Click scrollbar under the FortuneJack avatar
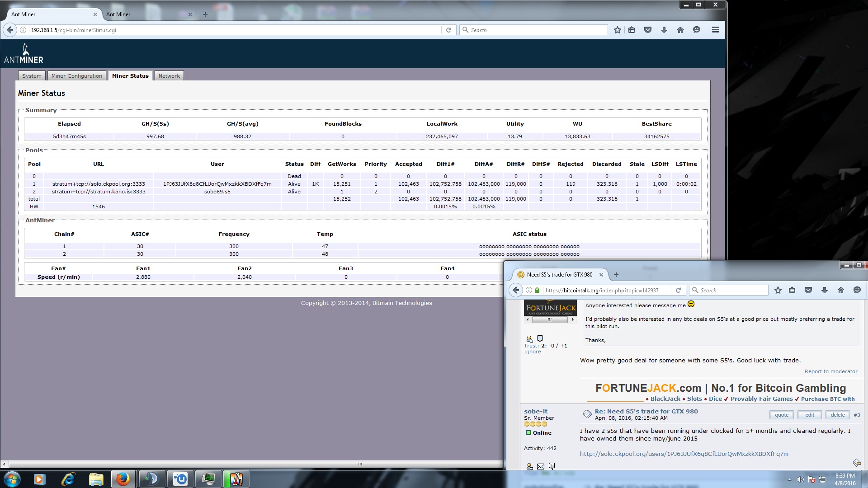The height and width of the screenshot is (488, 868). click(550, 319)
